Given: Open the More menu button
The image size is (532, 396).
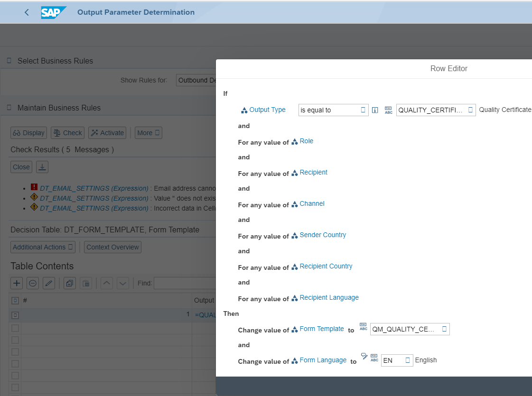Looking at the screenshot, I should point(148,133).
